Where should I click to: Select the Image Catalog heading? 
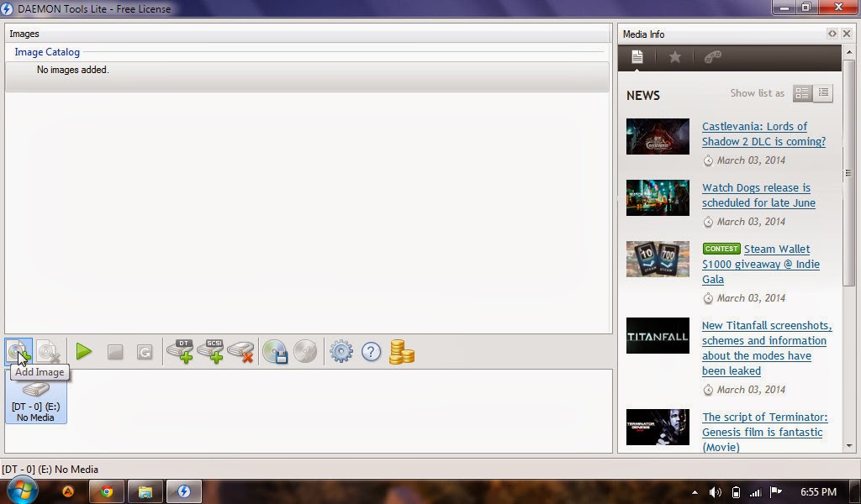coord(47,52)
